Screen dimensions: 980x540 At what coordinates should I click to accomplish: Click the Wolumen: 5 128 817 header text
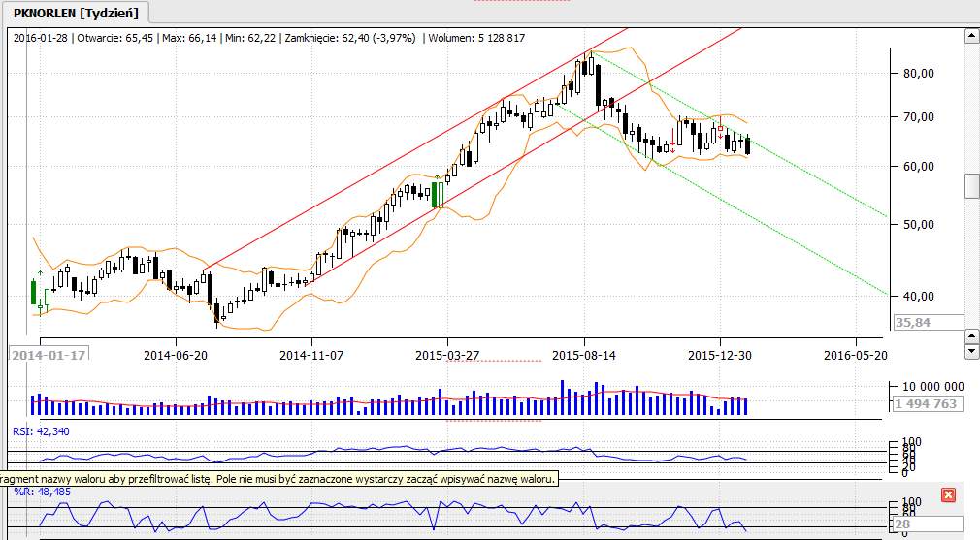[x=476, y=38]
